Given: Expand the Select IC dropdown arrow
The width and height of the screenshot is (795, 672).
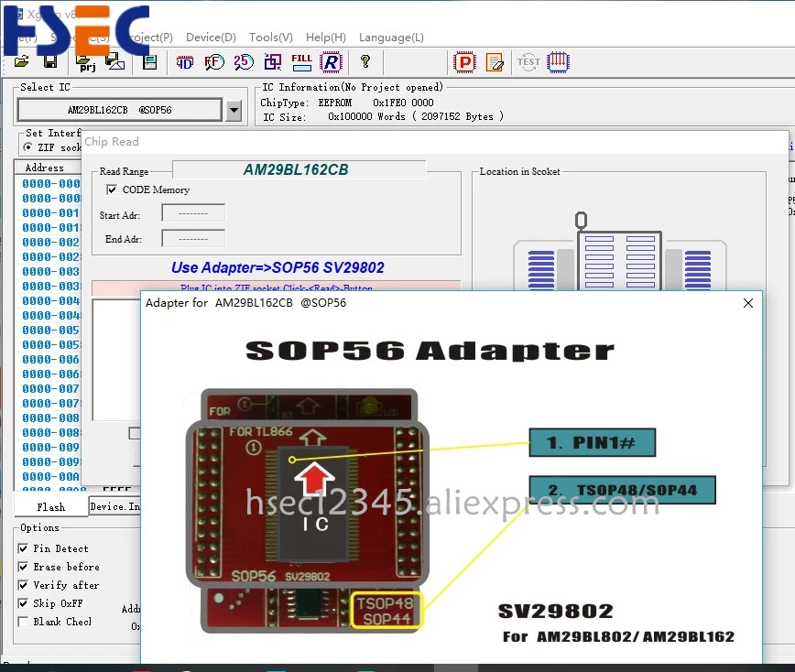Looking at the screenshot, I should (x=234, y=110).
